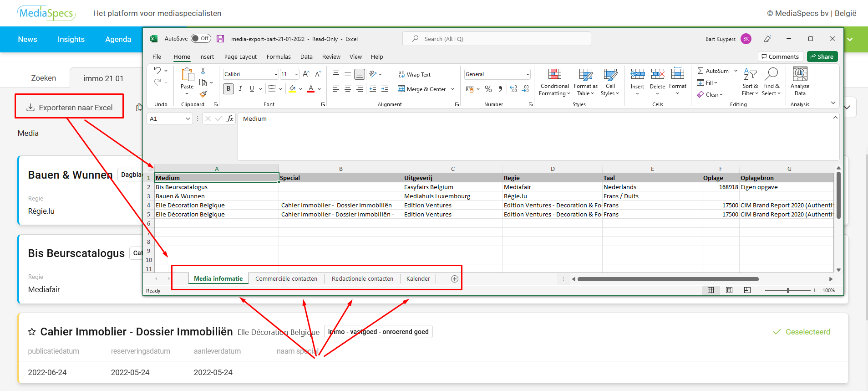Toggle Wrap Text in the Alignment group
The width and height of the screenshot is (868, 391).
(414, 74)
